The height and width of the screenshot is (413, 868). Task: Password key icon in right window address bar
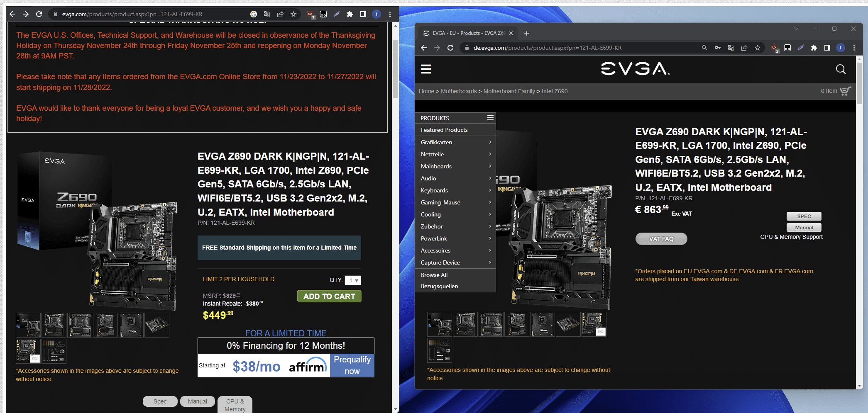pyautogui.click(x=718, y=48)
